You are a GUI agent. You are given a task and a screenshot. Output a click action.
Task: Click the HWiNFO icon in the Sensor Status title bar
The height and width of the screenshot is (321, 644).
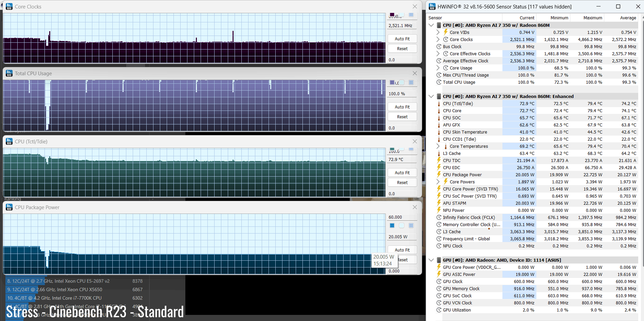click(432, 6)
